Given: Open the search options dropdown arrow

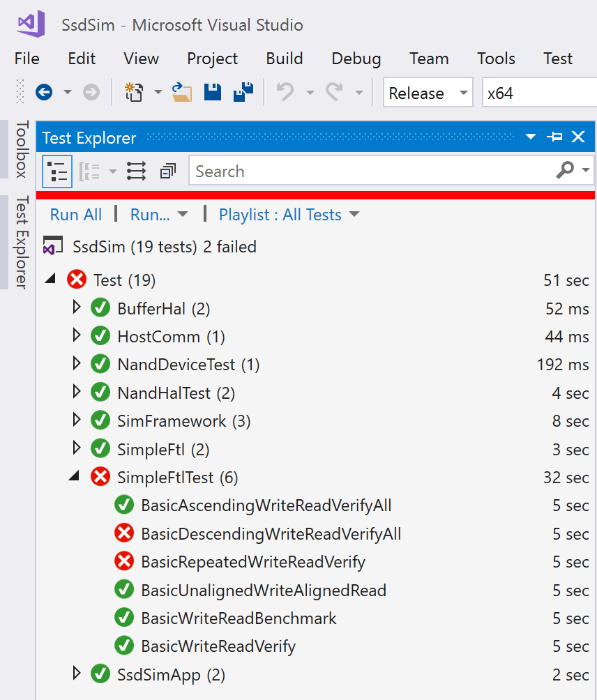Looking at the screenshot, I should (x=586, y=170).
